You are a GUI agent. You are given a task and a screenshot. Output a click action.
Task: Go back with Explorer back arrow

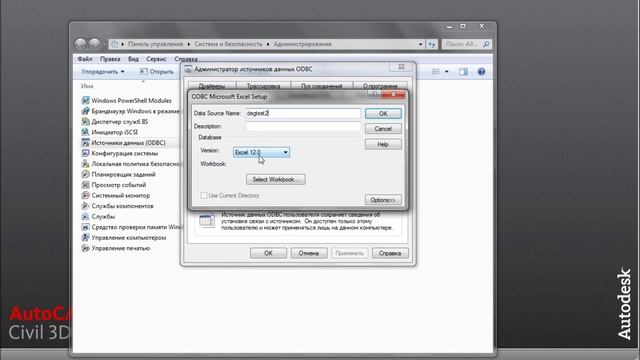(81, 44)
